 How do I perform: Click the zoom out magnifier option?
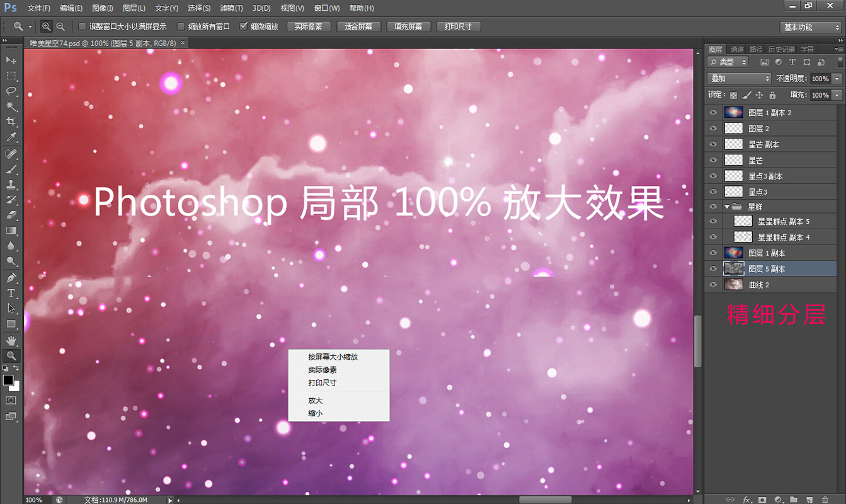tap(60, 26)
